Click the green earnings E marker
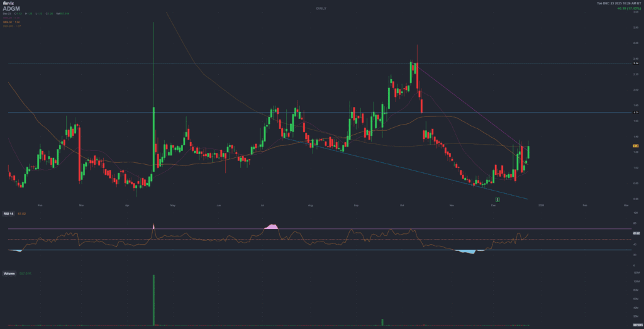 click(497, 199)
